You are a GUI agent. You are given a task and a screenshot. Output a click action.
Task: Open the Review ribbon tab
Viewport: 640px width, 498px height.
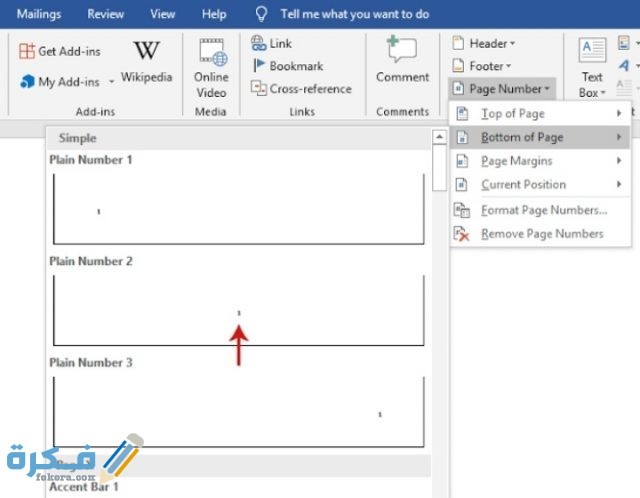106,14
